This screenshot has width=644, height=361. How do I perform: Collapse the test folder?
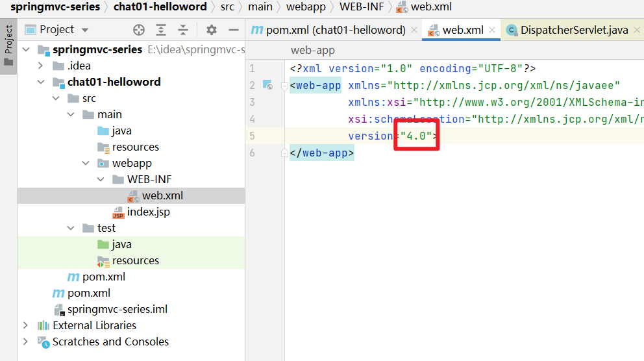click(x=71, y=228)
